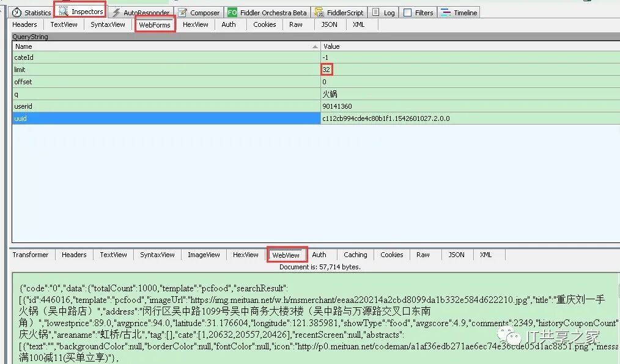Click the limit value 32
Image resolution: width=620 pixels, height=364 pixels.
pos(327,70)
